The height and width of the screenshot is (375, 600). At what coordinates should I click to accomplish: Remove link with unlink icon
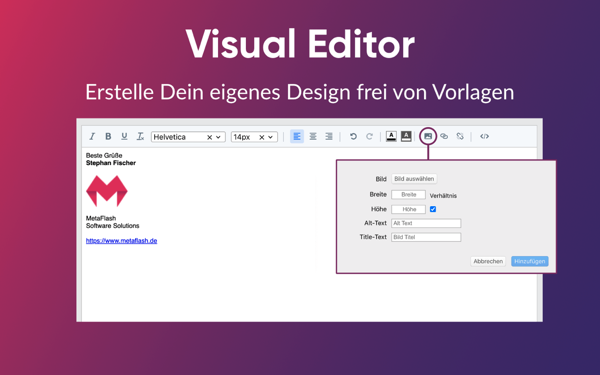coord(460,136)
